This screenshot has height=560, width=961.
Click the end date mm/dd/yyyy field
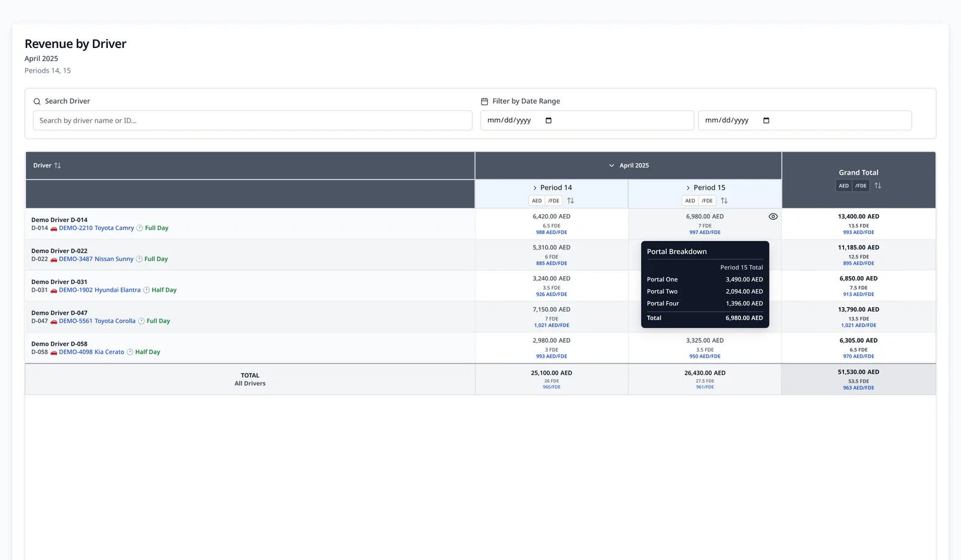coord(805,121)
